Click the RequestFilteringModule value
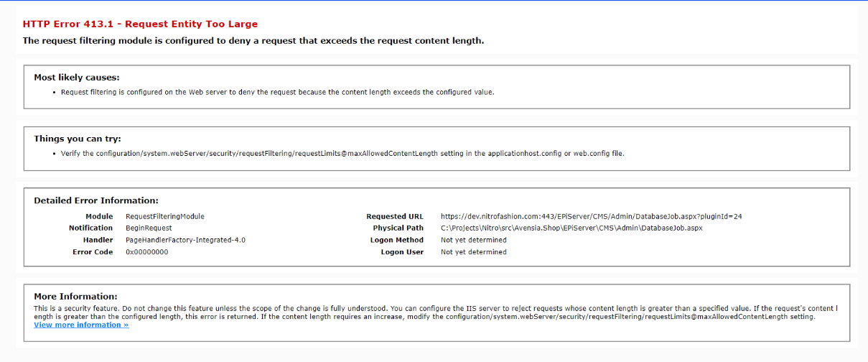The image size is (868, 362). click(x=165, y=216)
